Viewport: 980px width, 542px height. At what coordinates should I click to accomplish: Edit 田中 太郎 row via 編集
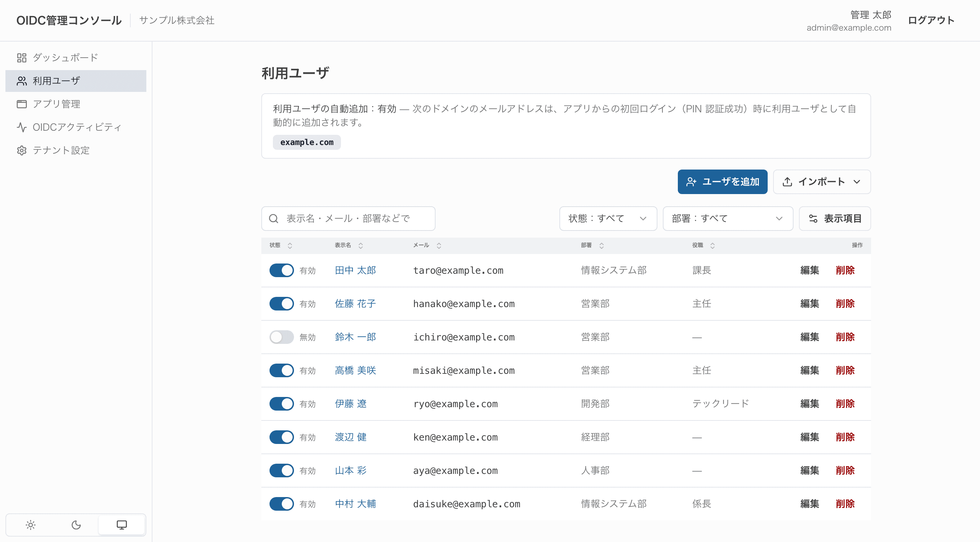click(x=810, y=270)
